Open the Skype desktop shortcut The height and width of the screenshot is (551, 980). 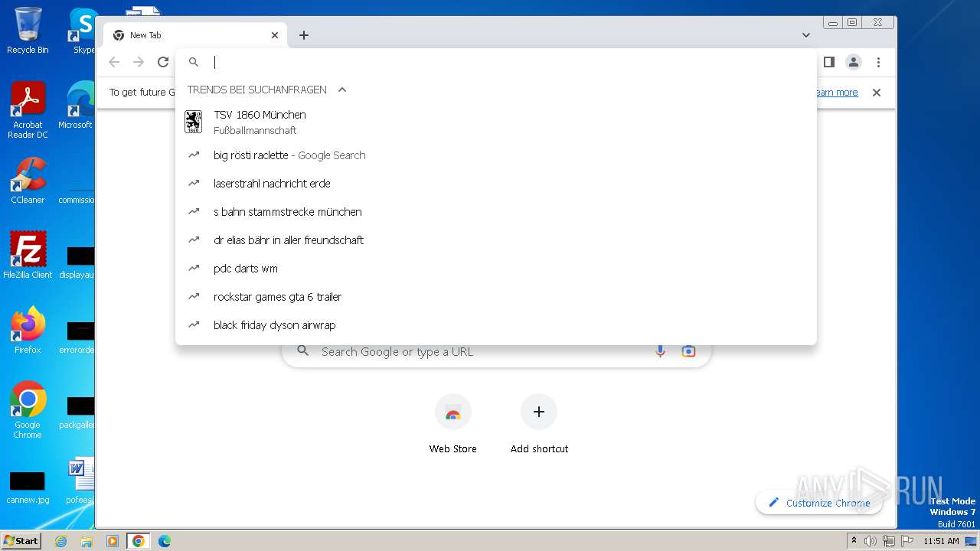click(83, 31)
